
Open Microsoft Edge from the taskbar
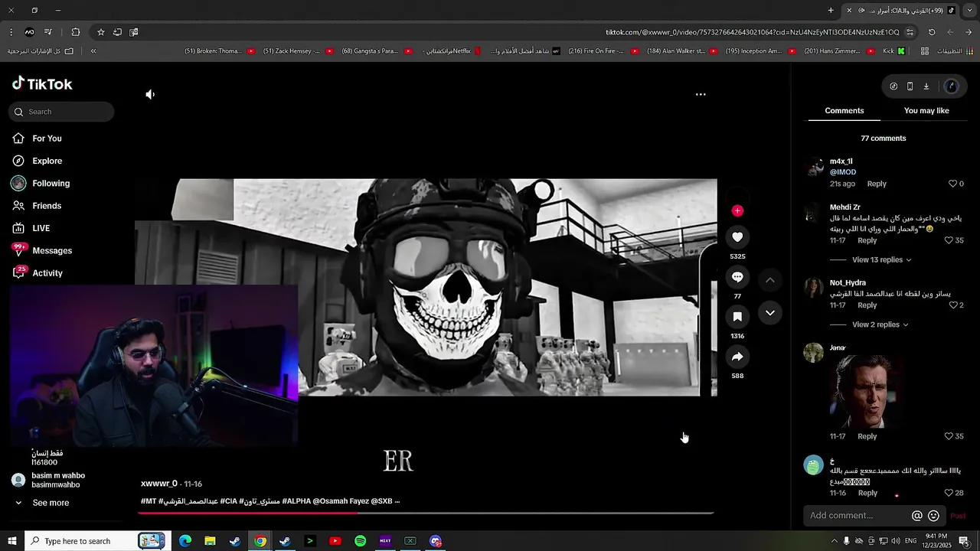(x=185, y=541)
